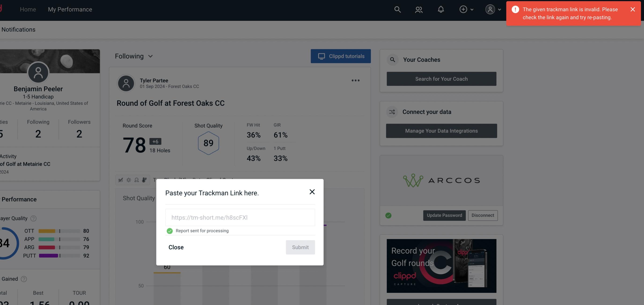644x305 pixels.
Task: Click the Manage Your Data Integrations button
Action: 442,131
